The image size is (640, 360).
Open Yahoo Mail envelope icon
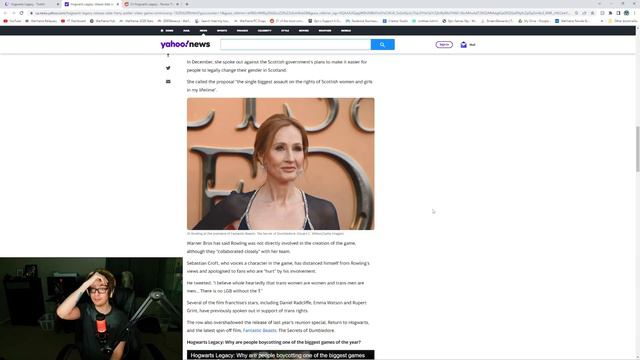463,44
